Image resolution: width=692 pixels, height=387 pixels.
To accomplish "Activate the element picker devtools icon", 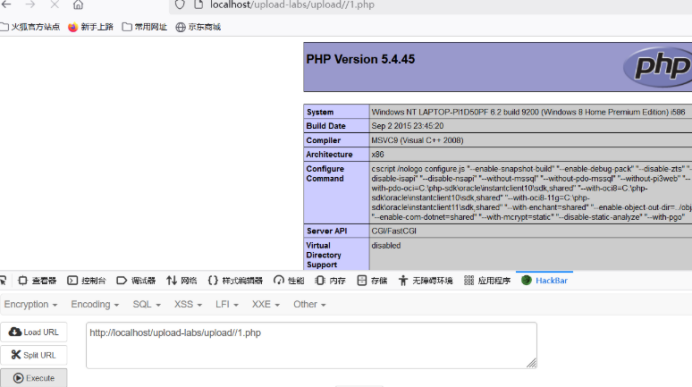I will pyautogui.click(x=4, y=280).
